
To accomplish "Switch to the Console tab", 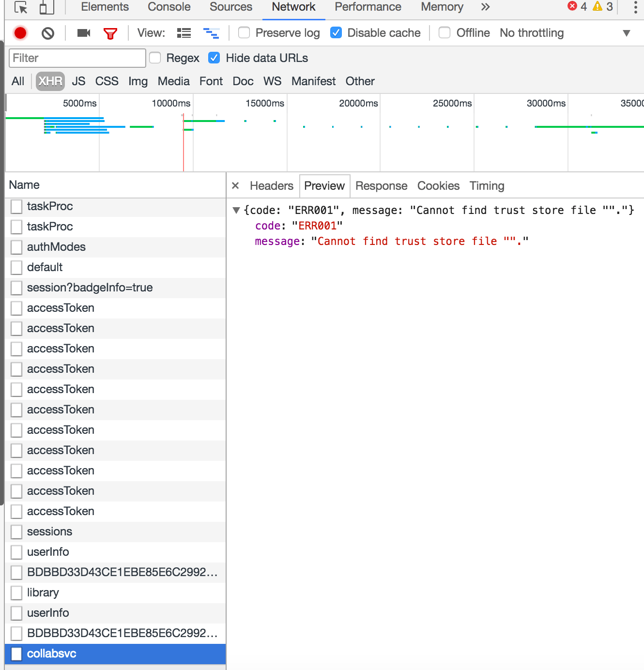I will coord(169,7).
